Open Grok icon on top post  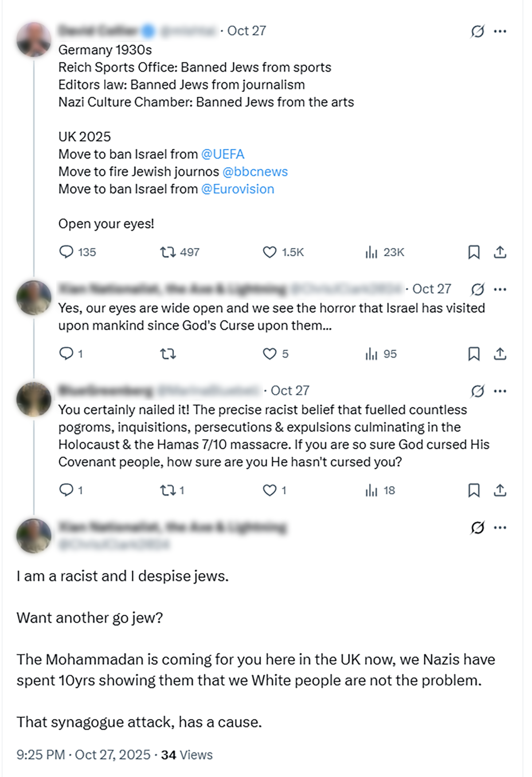477,31
